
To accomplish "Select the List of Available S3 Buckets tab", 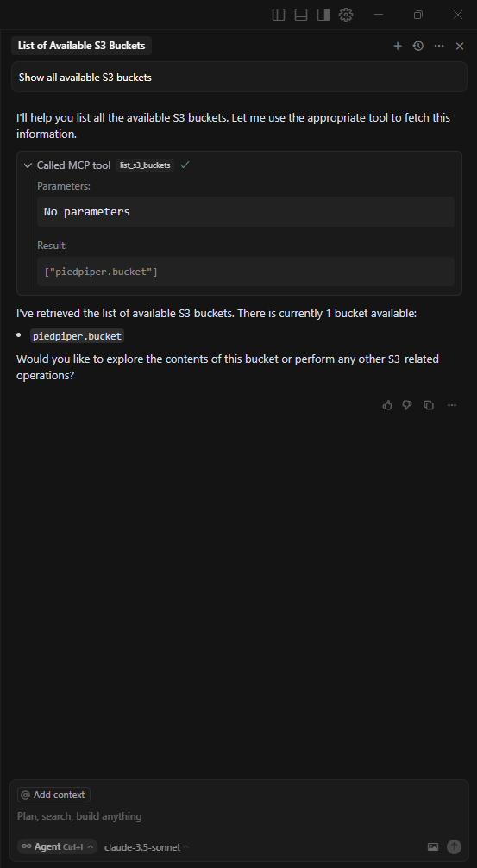I will point(81,46).
